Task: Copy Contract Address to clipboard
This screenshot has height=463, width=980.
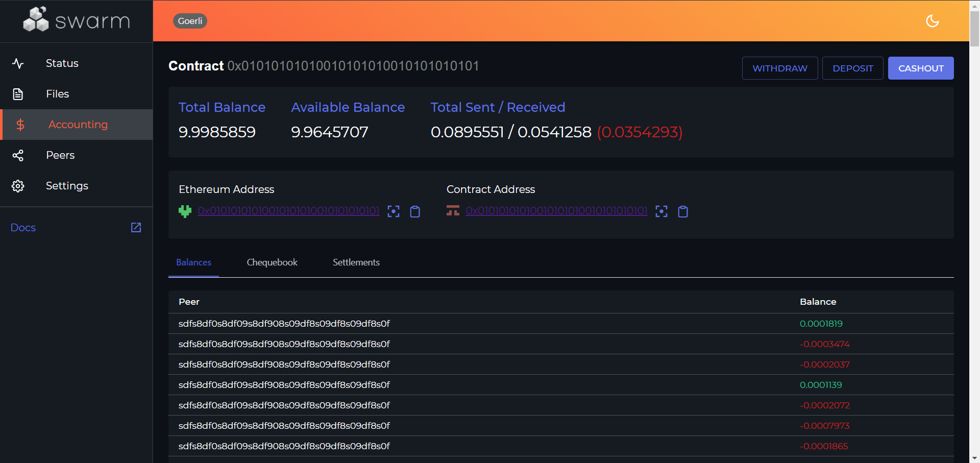Action: click(683, 211)
